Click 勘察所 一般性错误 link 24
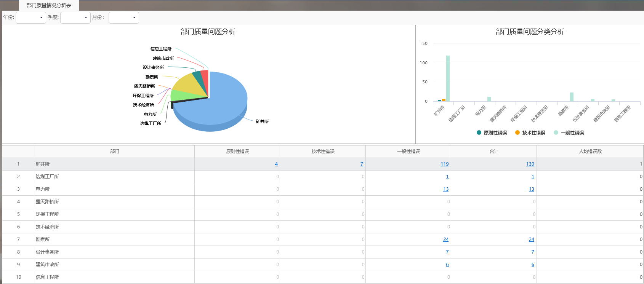 (446, 239)
